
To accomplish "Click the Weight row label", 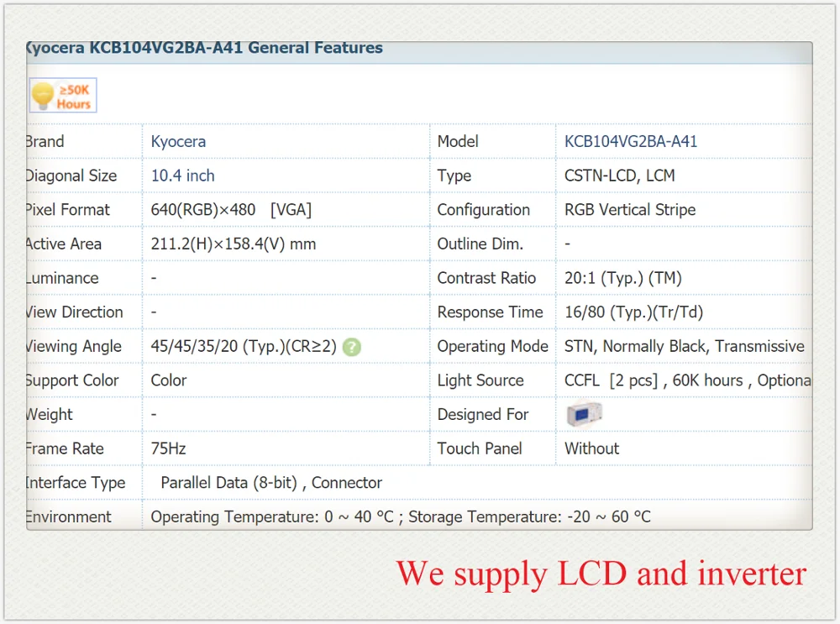I will coord(50,415).
